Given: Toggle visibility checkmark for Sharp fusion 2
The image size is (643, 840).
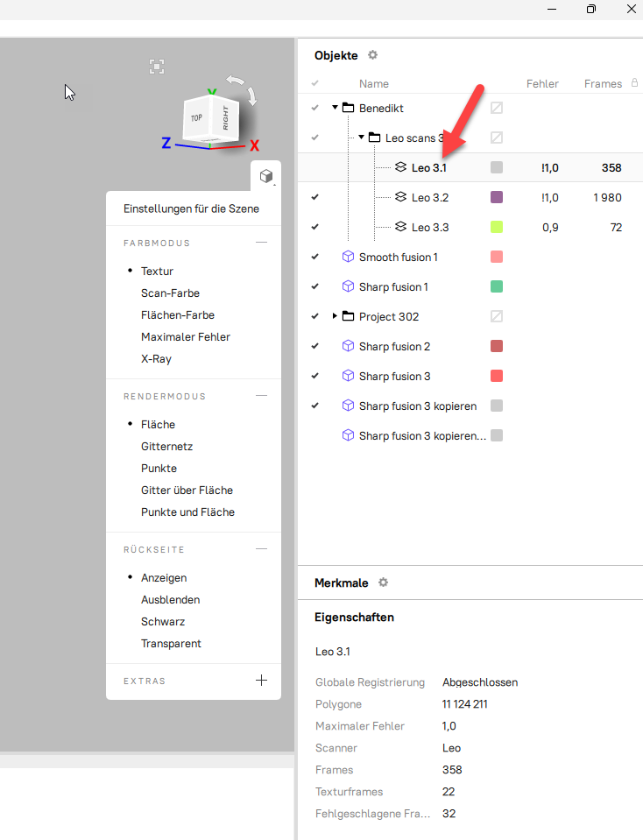Looking at the screenshot, I should (315, 346).
